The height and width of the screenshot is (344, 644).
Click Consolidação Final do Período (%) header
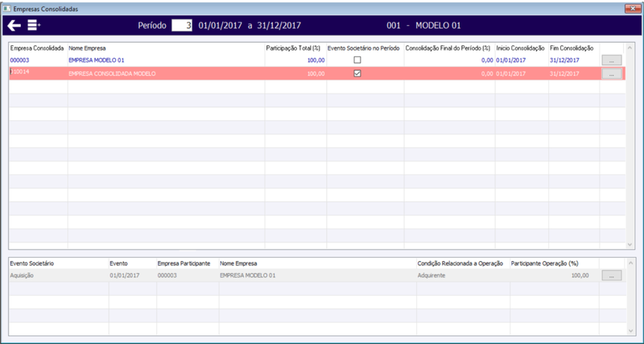pyautogui.click(x=448, y=48)
